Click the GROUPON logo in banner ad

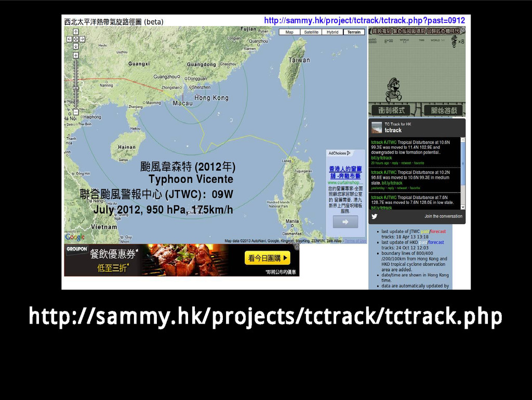pos(77,249)
